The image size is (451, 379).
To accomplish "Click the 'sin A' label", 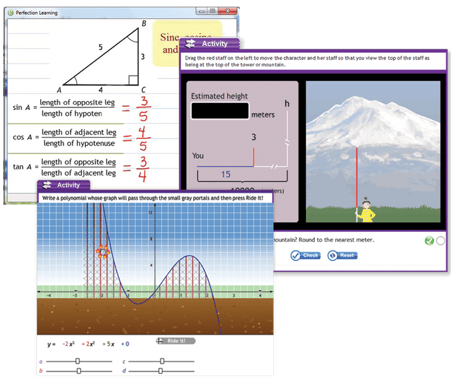I will (22, 107).
